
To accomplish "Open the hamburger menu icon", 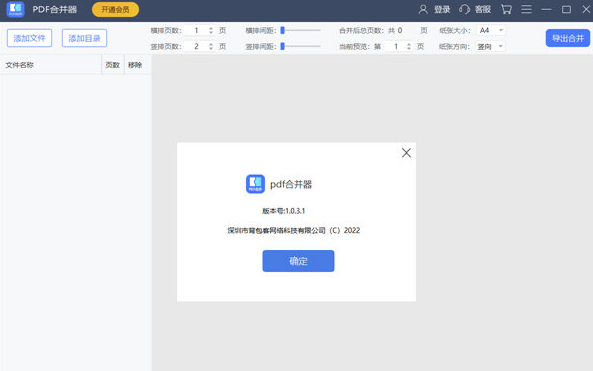I will (x=526, y=9).
